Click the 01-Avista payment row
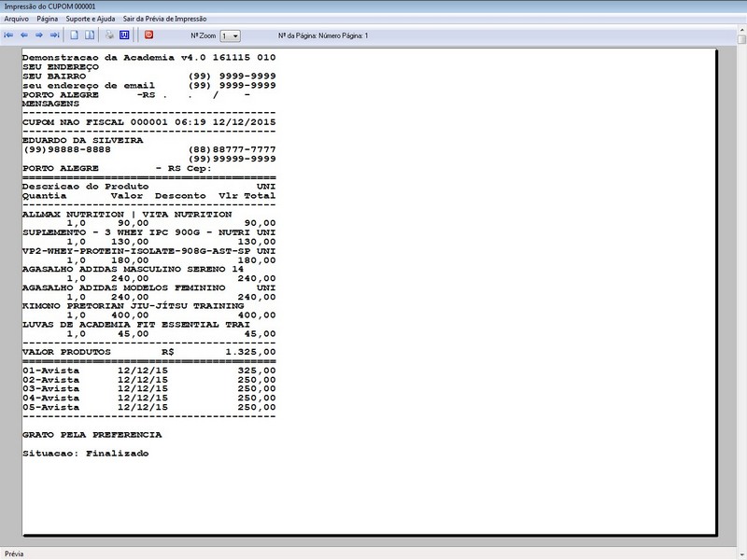The width and height of the screenshot is (747, 560). [x=149, y=371]
